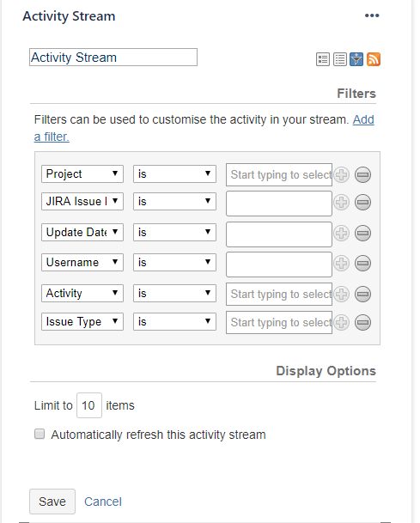Switch to compact list view icon
Viewport: 420px width, 523px height.
point(339,59)
